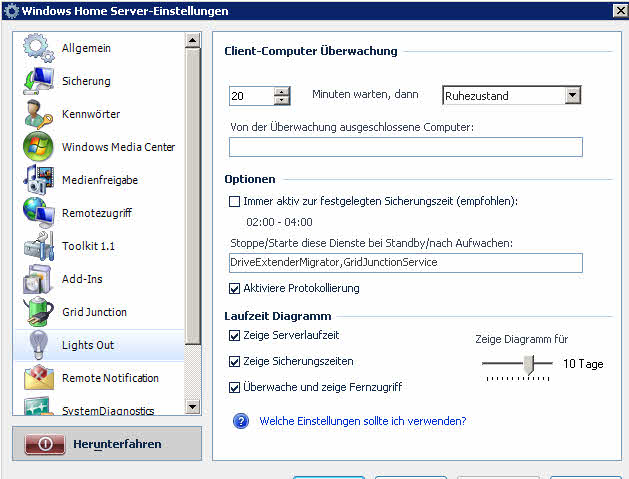Click the Minuten warten, dann label
This screenshot has width=629, height=479.
[365, 94]
